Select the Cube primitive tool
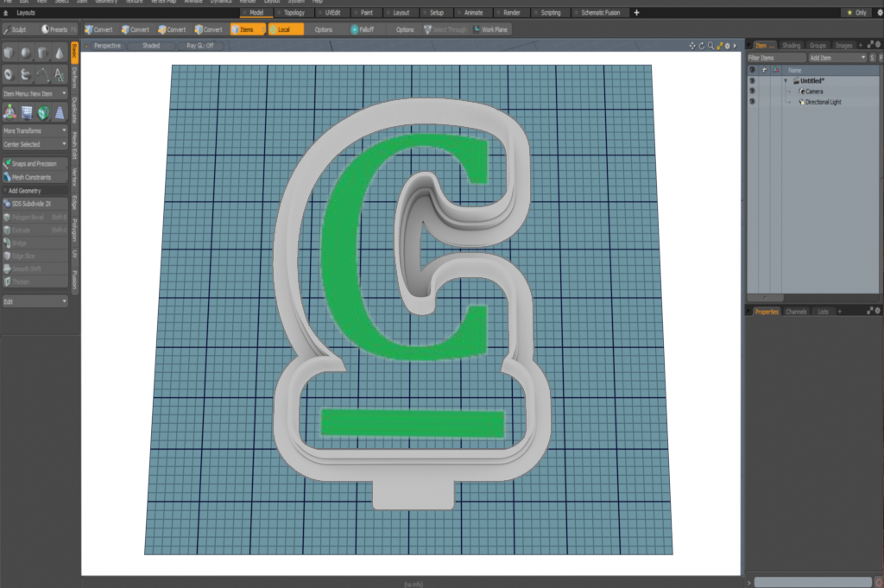 click(x=9, y=53)
